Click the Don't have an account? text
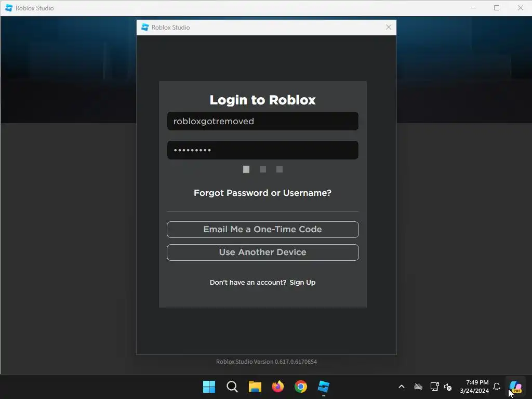This screenshot has width=532, height=399. (248, 282)
